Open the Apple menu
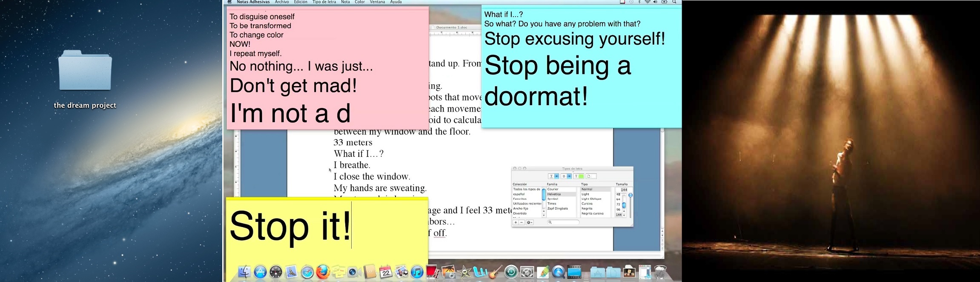This screenshot has height=282, width=980. [x=230, y=2]
